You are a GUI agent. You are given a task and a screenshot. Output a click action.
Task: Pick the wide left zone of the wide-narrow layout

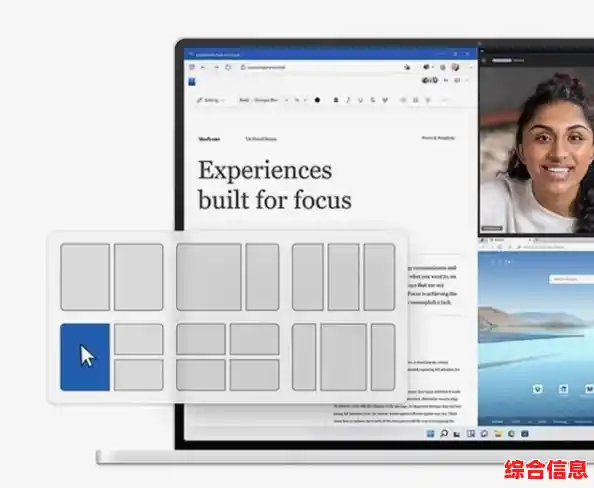[x=209, y=277]
